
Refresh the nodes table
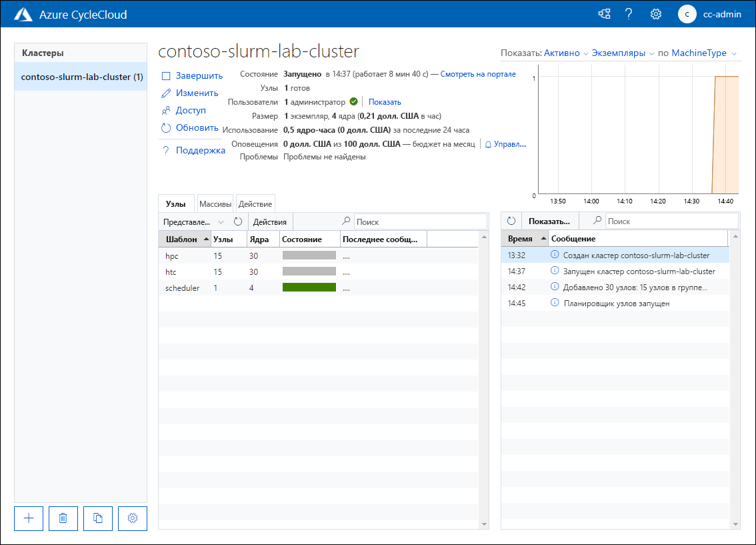click(238, 221)
